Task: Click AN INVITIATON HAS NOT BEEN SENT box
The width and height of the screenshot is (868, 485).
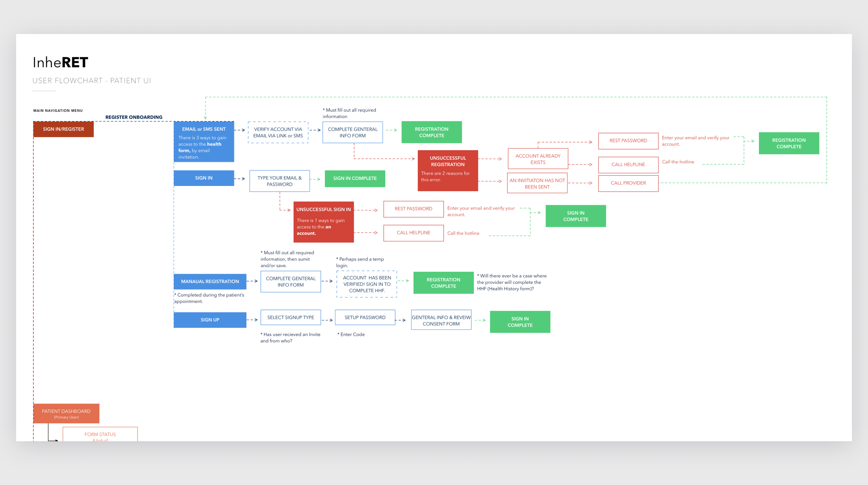Action: coord(537,183)
